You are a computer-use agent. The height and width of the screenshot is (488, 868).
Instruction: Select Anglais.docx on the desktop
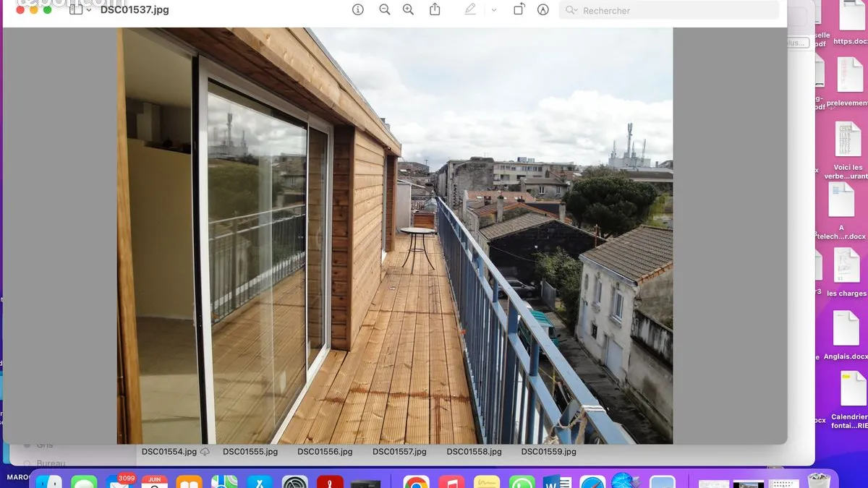click(846, 335)
